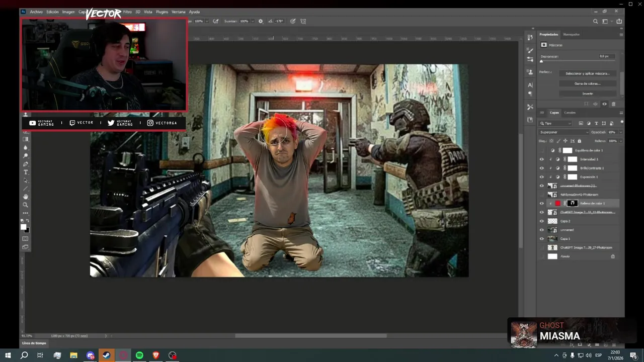644x362 pixels.
Task: Show the Equilibrio de color 1 layer
Action: tap(542, 150)
